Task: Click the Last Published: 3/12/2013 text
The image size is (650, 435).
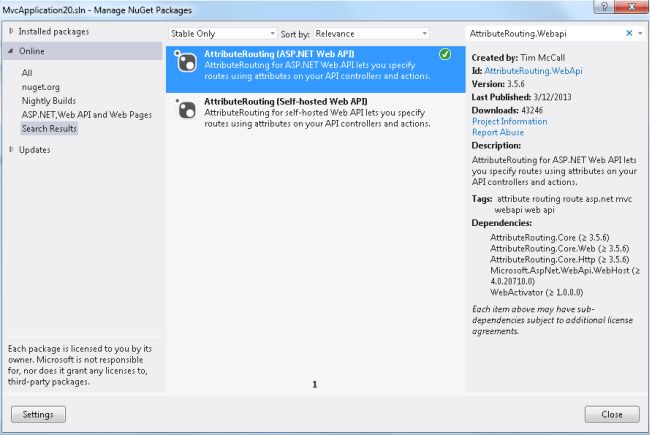Action: 521,97
